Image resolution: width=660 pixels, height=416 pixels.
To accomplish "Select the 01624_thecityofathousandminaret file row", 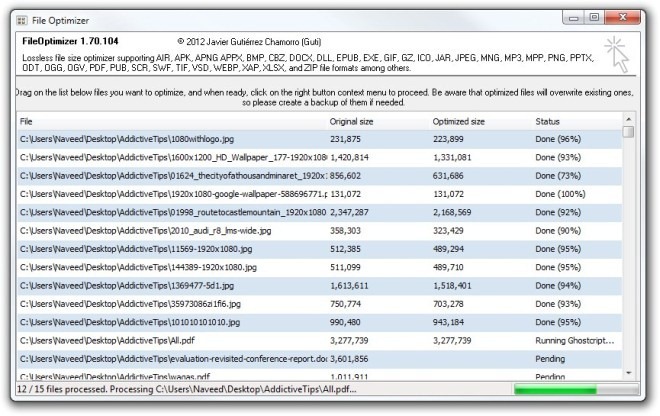I will pyautogui.click(x=319, y=176).
